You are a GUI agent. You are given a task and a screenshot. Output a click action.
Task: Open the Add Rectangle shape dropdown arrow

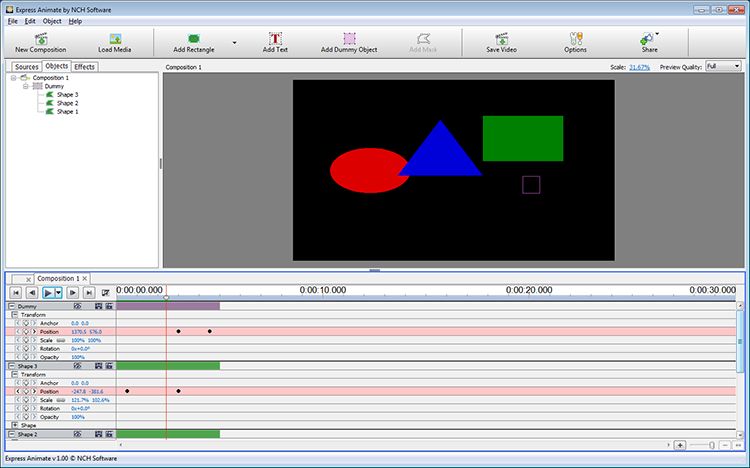pos(234,43)
